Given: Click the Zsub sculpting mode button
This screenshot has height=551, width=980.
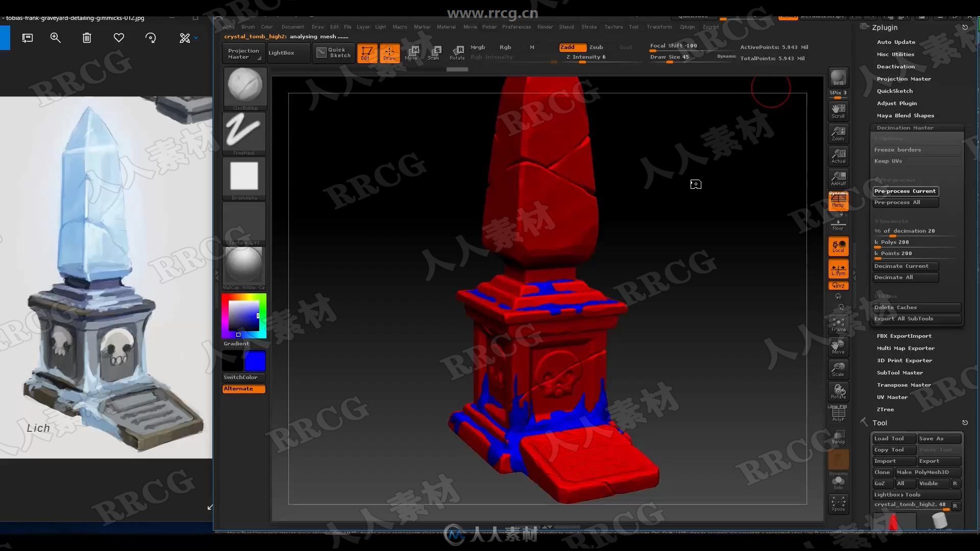Looking at the screenshot, I should click(x=596, y=46).
